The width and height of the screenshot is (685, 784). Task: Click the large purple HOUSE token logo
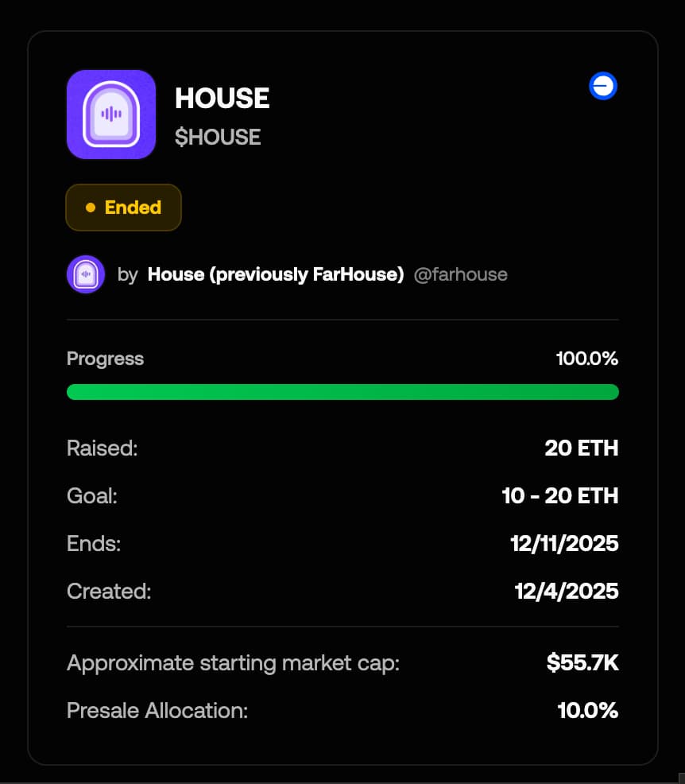coord(110,114)
